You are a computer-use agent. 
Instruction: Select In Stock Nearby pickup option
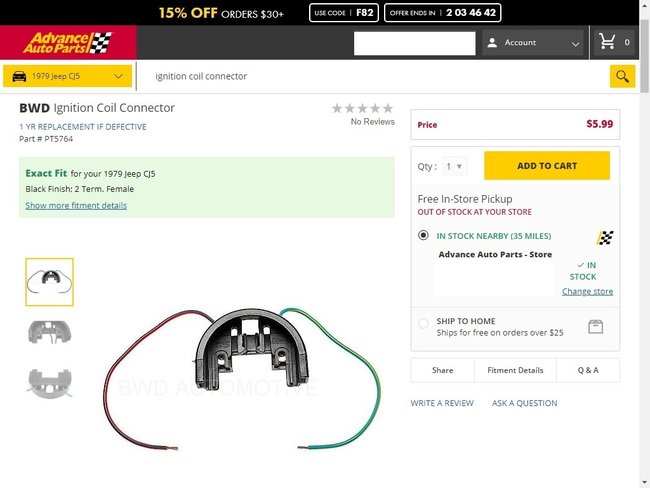tap(424, 236)
